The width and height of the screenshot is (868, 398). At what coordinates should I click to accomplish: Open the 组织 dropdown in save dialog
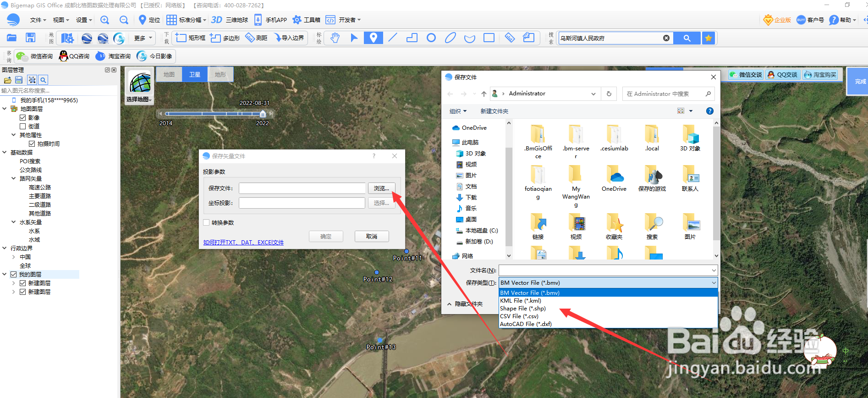pyautogui.click(x=458, y=111)
